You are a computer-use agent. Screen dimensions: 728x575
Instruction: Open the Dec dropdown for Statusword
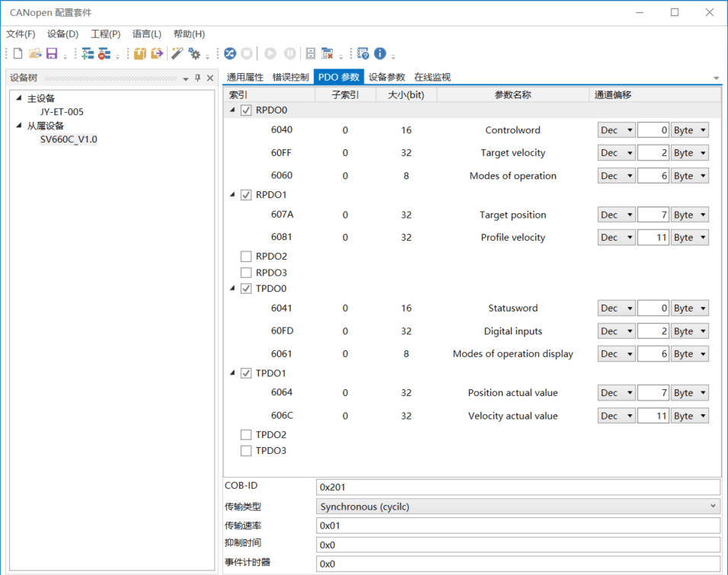click(616, 308)
